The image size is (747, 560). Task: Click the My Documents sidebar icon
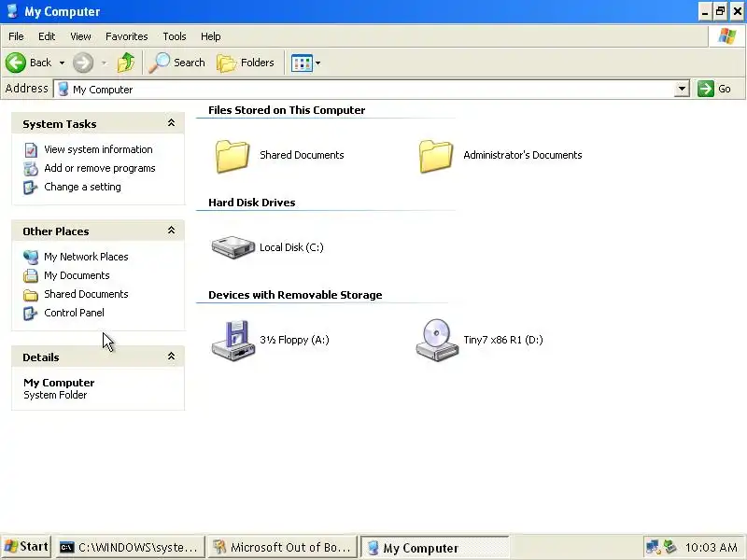pyautogui.click(x=31, y=275)
